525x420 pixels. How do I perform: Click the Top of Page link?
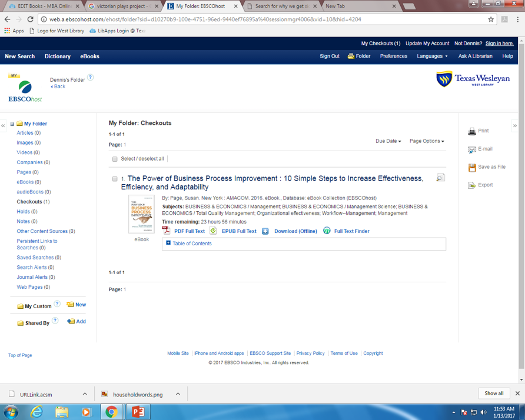pyautogui.click(x=20, y=355)
